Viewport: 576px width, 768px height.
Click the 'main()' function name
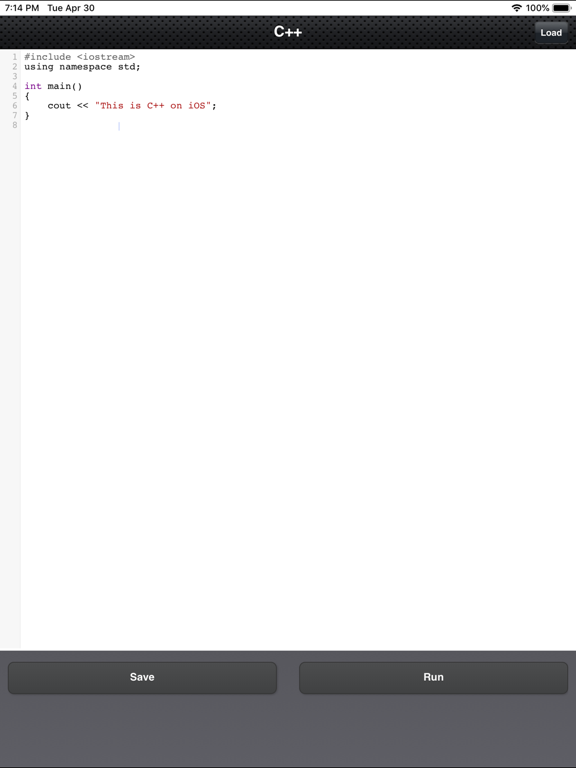[x=65, y=86]
